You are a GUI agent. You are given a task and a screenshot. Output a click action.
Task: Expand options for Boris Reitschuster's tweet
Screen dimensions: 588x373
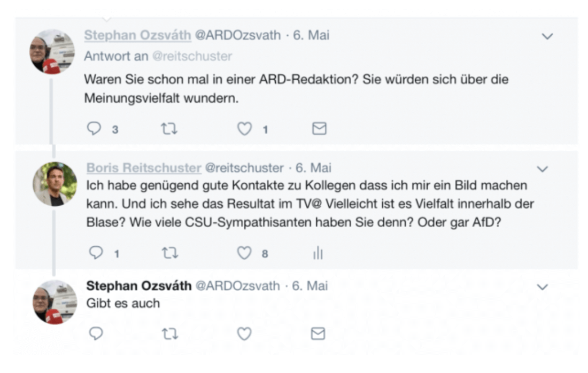pos(543,169)
